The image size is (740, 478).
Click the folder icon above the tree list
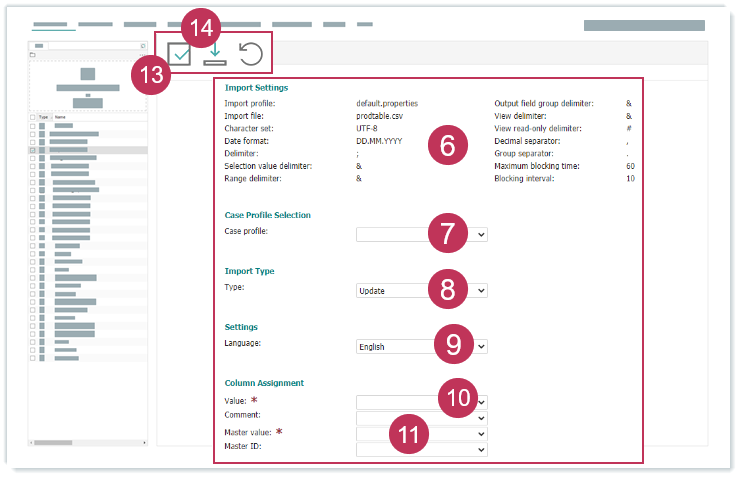(33, 55)
